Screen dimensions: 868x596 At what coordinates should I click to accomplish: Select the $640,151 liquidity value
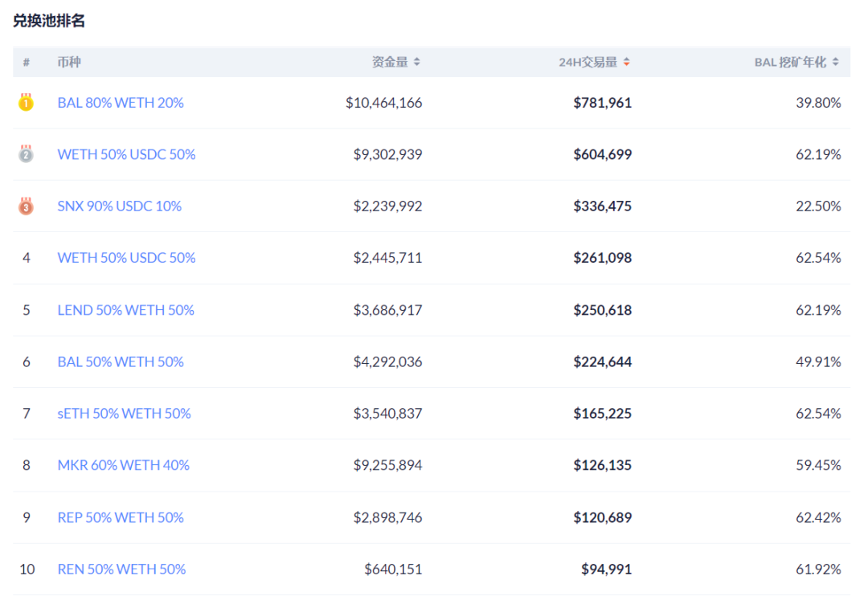click(393, 569)
